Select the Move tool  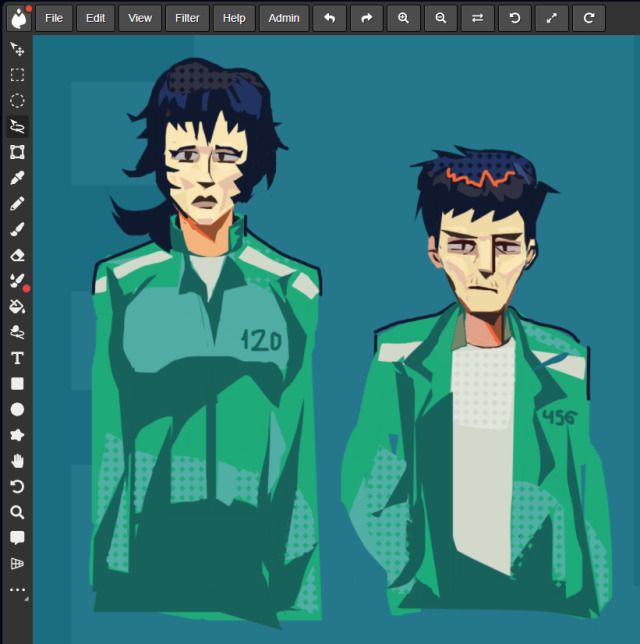tap(17, 49)
